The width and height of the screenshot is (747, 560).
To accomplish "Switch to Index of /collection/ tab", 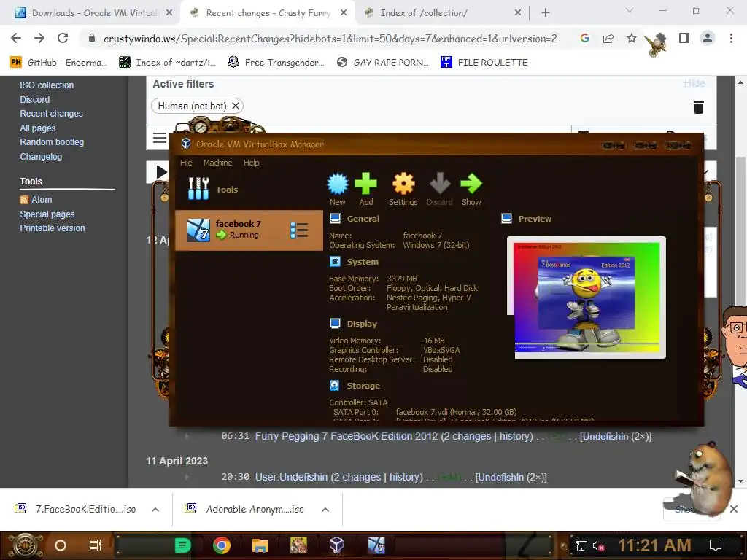I will [424, 13].
